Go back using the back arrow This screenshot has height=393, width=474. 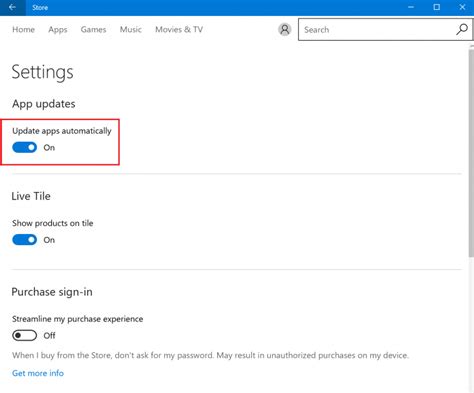(x=12, y=7)
